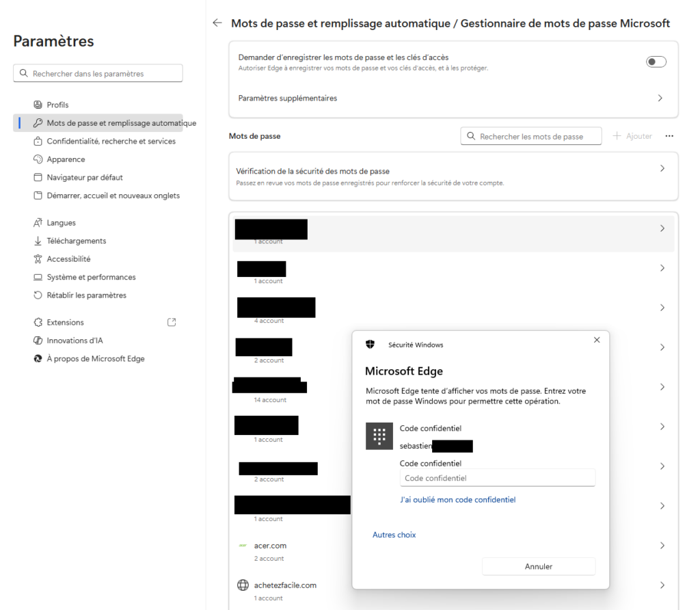700x610 pixels.
Task: Click the Microsoft Edge logo icon
Action: click(x=38, y=358)
